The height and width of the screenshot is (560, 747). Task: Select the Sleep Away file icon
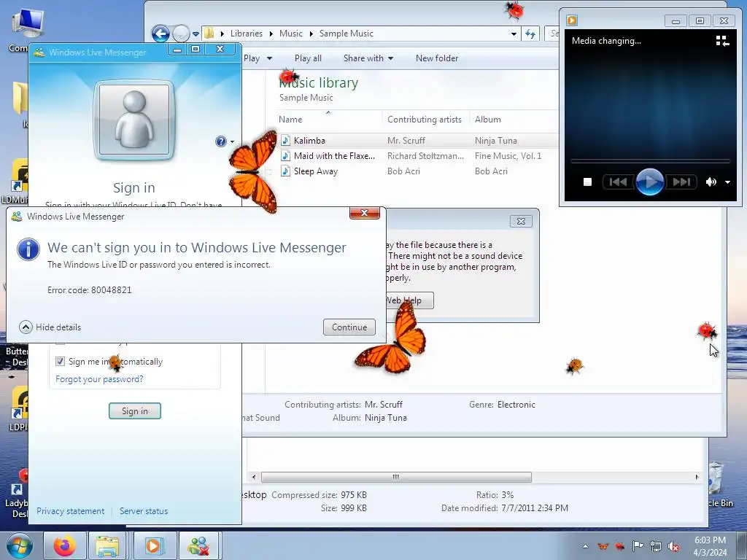(x=285, y=171)
